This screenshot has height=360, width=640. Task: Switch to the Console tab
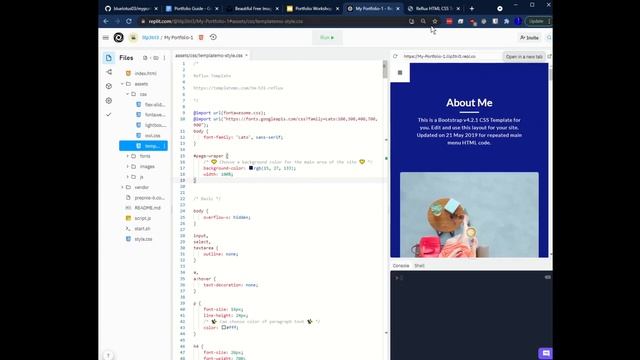click(401, 266)
